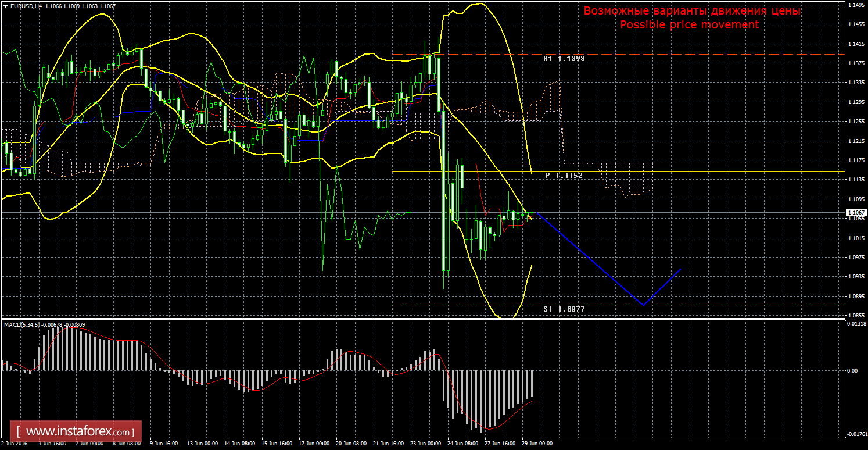Click the 1.1295 price scale value

856,102
